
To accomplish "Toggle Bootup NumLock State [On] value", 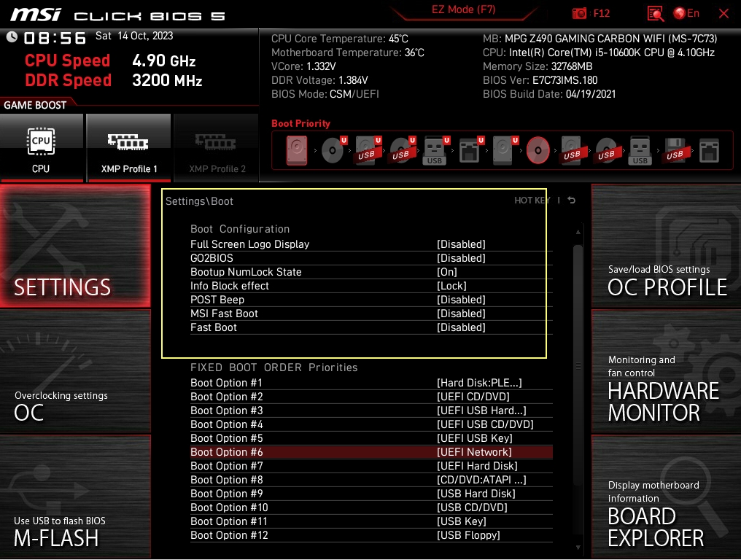I will pos(446,272).
